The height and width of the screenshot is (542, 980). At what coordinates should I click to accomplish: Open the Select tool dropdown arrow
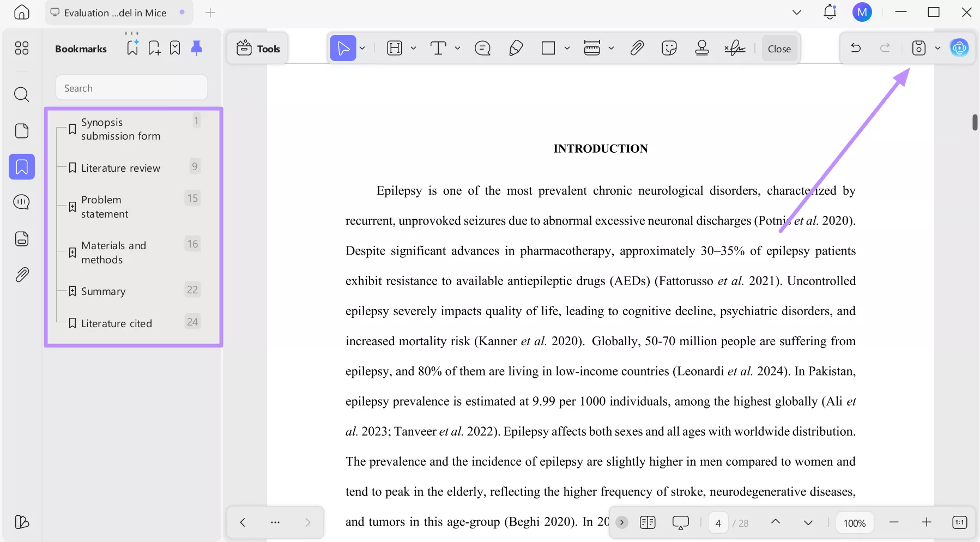(x=362, y=48)
